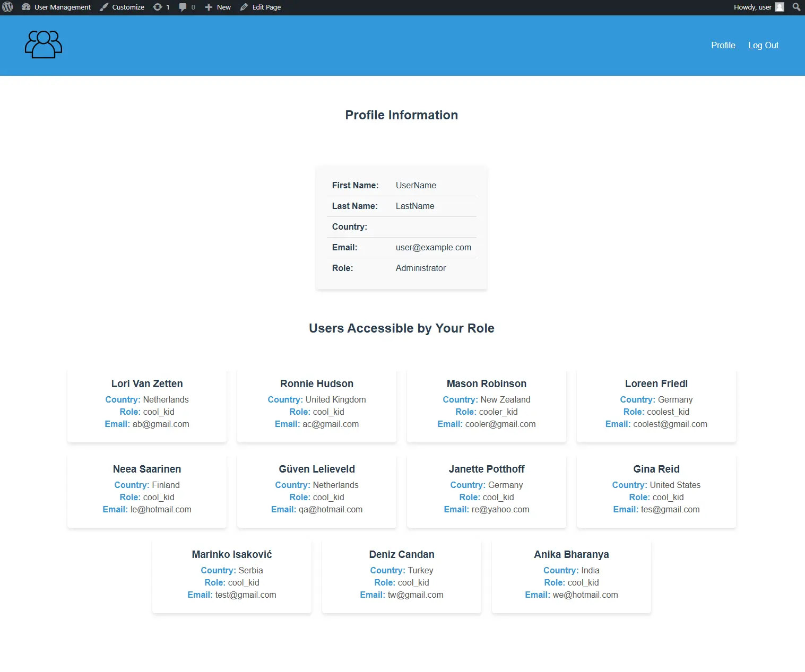This screenshot has height=672, width=805.
Task: Click the updates refresh icon showing 1
Action: click(157, 7)
